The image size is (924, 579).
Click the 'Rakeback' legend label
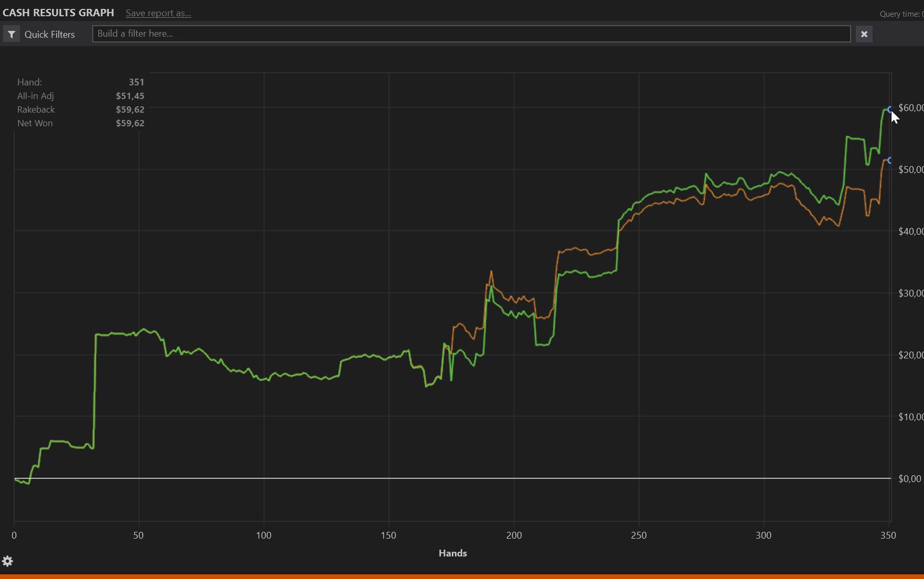click(36, 110)
